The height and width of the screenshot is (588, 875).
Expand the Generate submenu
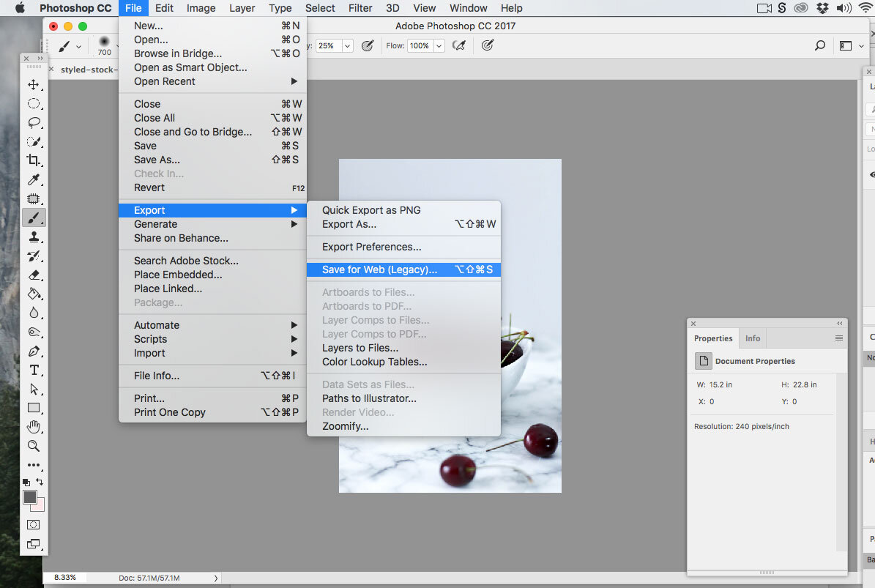(x=294, y=224)
